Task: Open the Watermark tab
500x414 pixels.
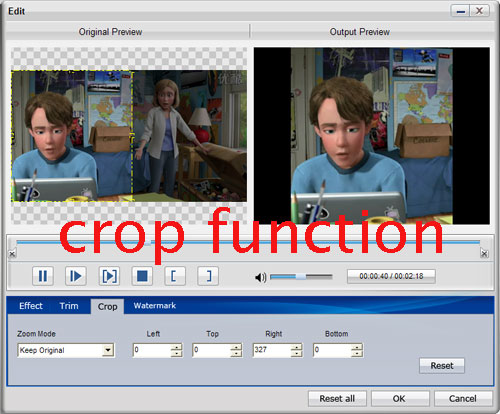Action: 155,305
